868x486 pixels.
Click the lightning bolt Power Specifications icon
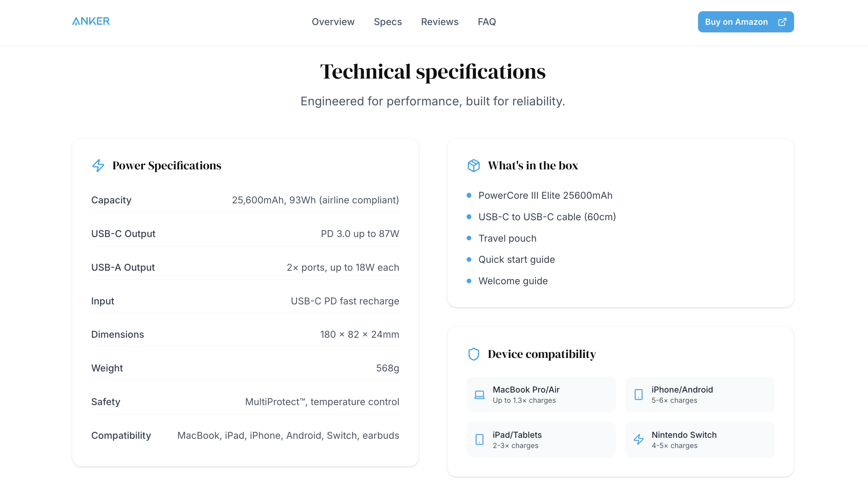(x=98, y=165)
